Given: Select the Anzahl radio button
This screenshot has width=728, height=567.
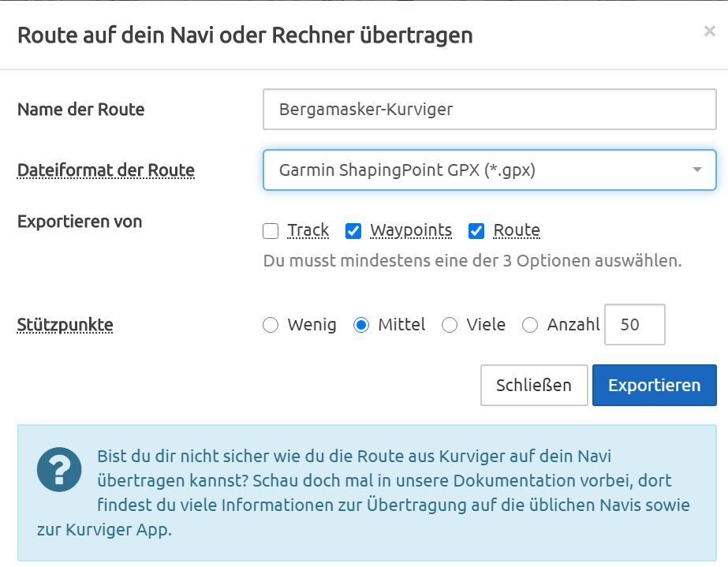Looking at the screenshot, I should pos(530,325).
